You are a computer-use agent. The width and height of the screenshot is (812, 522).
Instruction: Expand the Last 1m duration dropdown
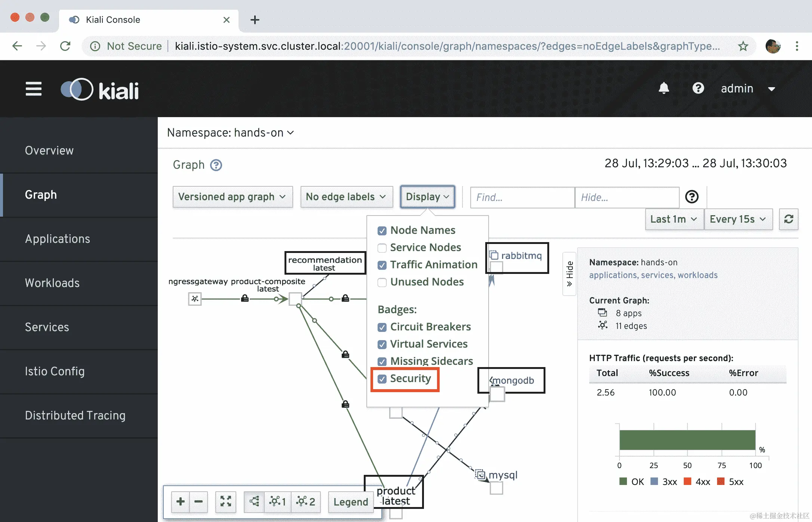click(x=673, y=219)
